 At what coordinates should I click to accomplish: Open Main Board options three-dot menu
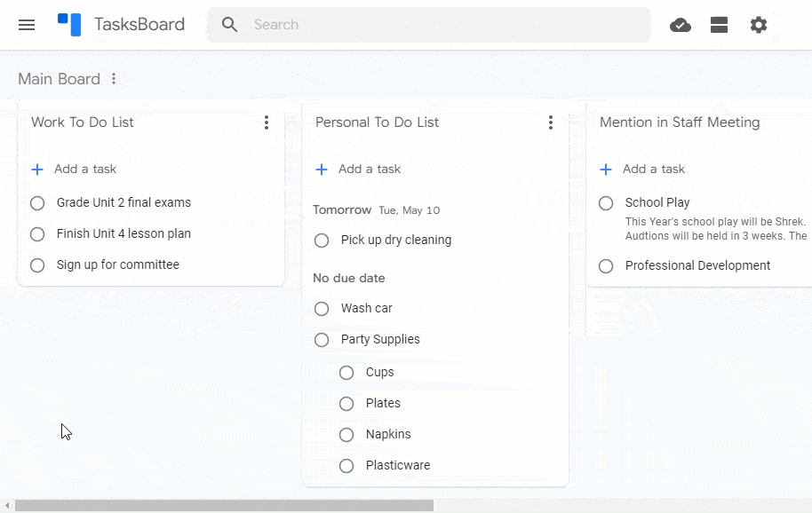114,79
